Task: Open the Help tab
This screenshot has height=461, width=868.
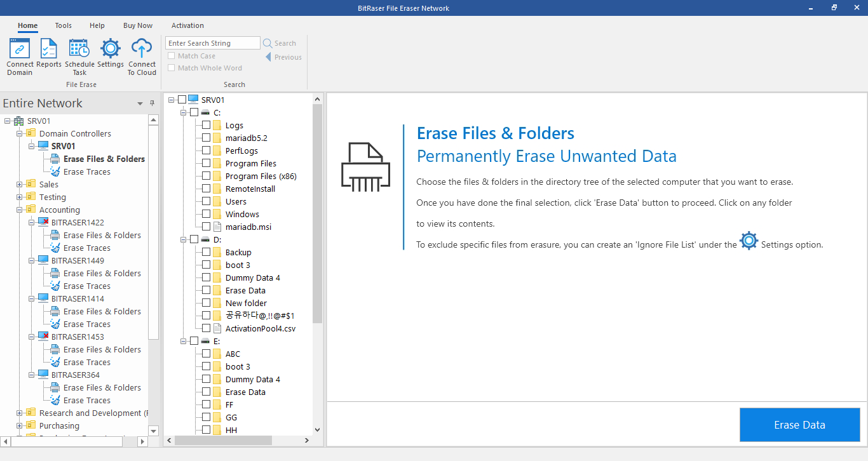Action: tap(97, 25)
